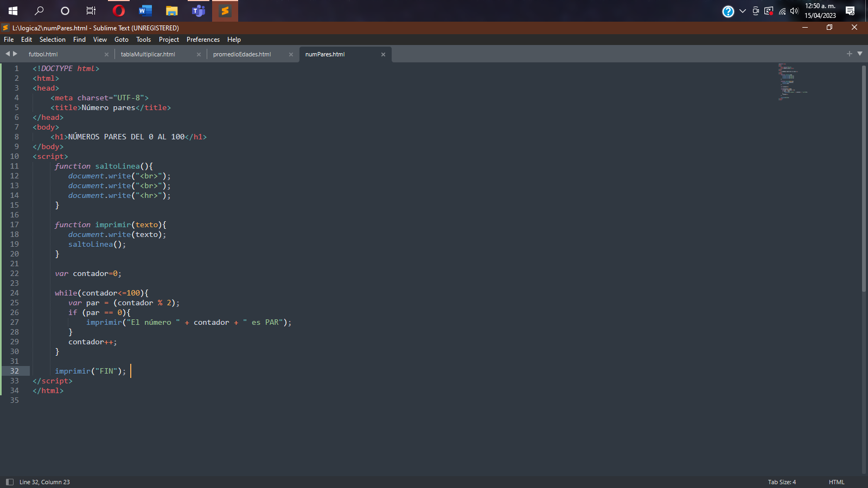The height and width of the screenshot is (488, 868).
Task: Open the volume control in tray
Action: tap(794, 11)
